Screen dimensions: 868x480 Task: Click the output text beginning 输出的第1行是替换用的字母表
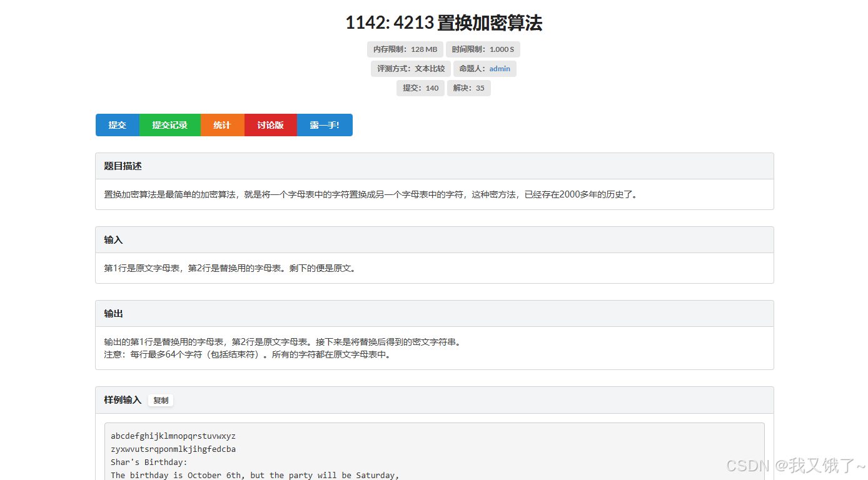[x=282, y=342]
